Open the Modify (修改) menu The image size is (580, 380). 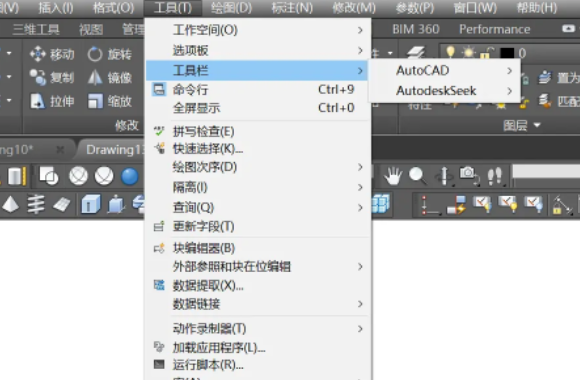tap(354, 7)
